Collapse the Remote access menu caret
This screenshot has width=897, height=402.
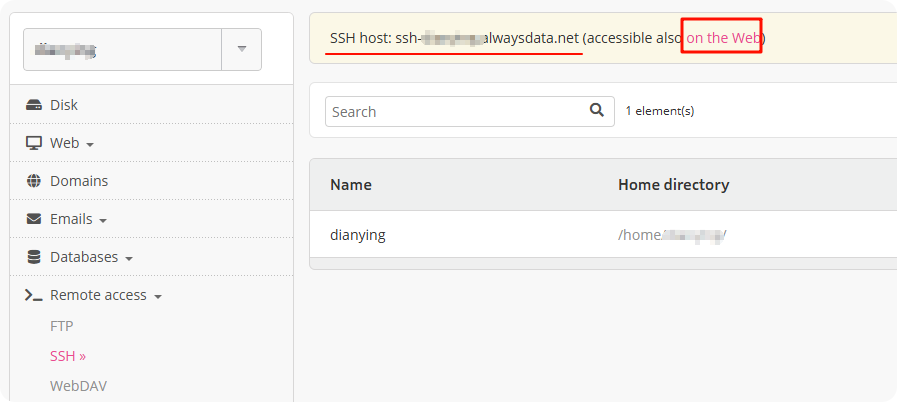tap(158, 297)
